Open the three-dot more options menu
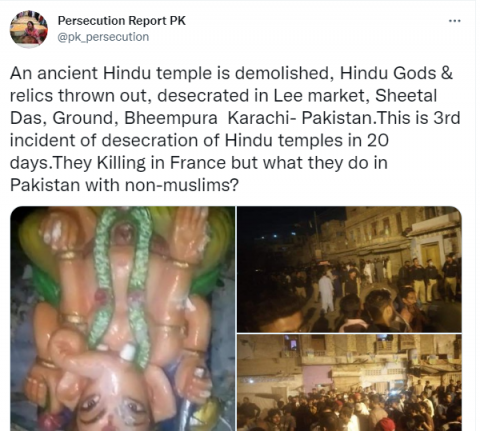 (454, 21)
